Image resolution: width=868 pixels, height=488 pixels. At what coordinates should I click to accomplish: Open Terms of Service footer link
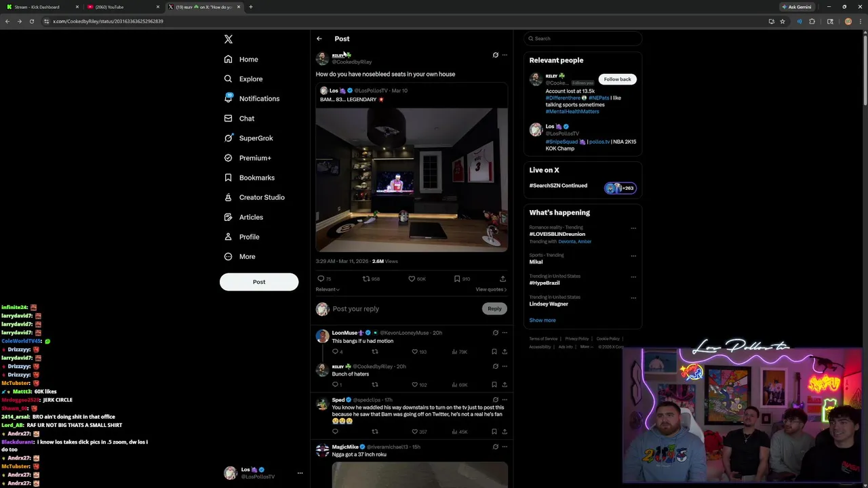coord(543,339)
